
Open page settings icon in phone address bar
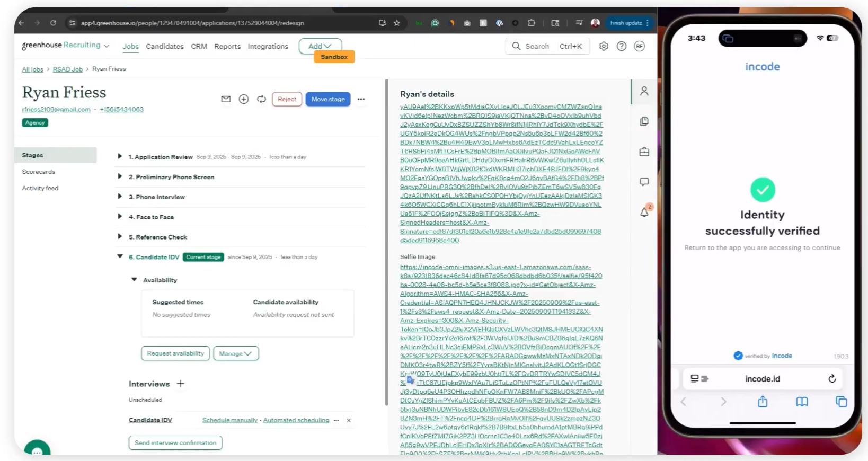[x=699, y=379]
